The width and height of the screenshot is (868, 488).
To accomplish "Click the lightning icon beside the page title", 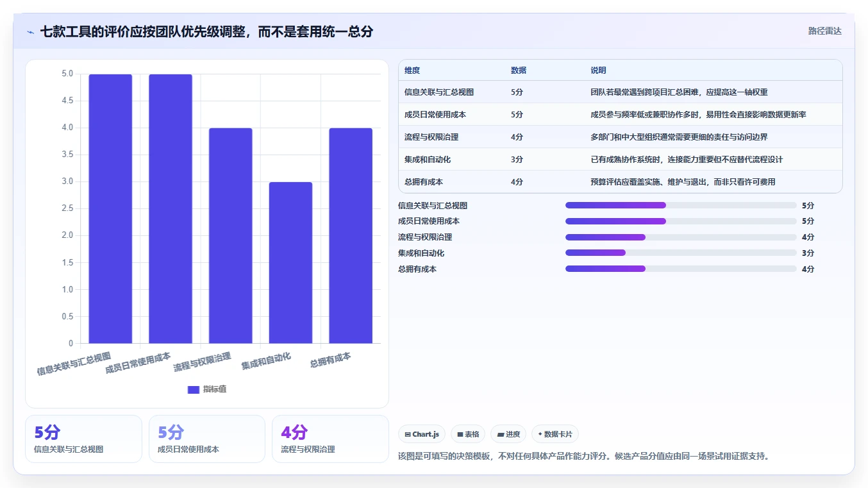I will tap(30, 32).
